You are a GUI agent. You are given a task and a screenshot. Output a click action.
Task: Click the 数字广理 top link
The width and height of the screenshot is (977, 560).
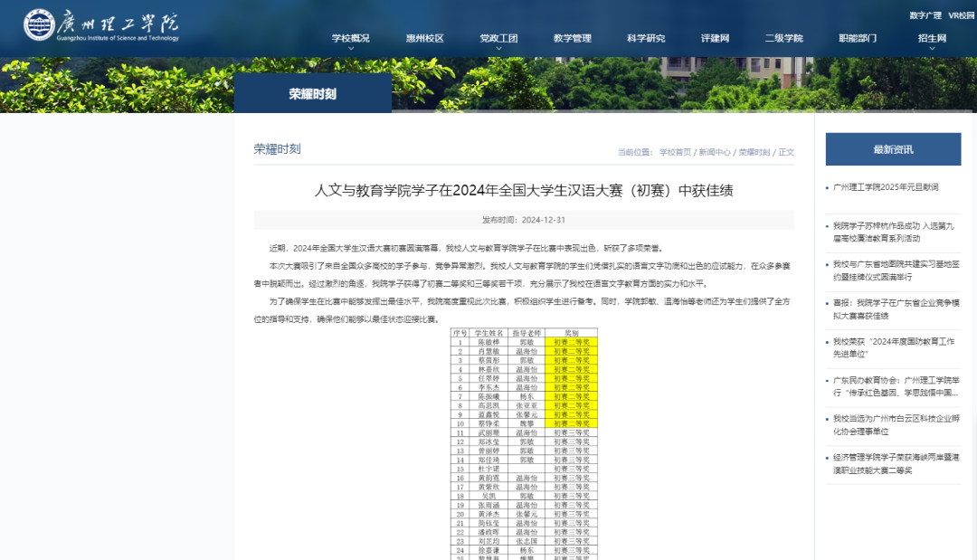pos(925,15)
